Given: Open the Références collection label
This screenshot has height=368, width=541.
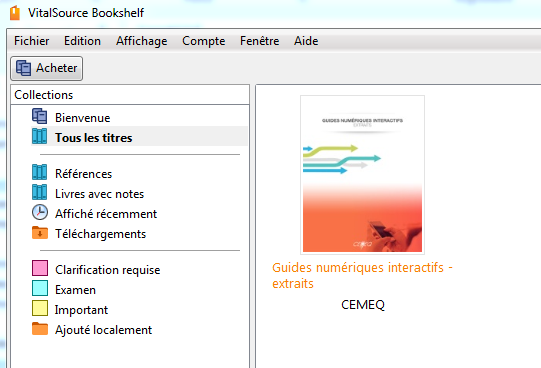Looking at the screenshot, I should coord(83,174).
